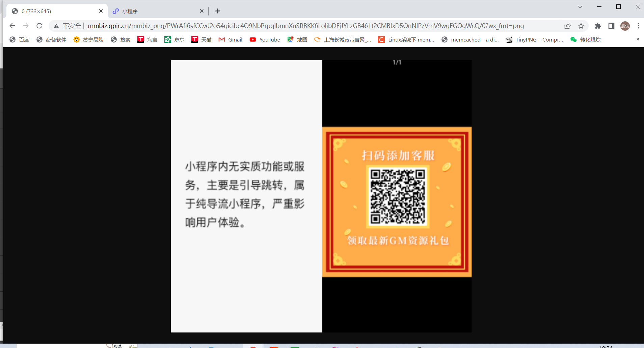
Task: Switch to the 小程序 tab
Action: pyautogui.click(x=158, y=11)
